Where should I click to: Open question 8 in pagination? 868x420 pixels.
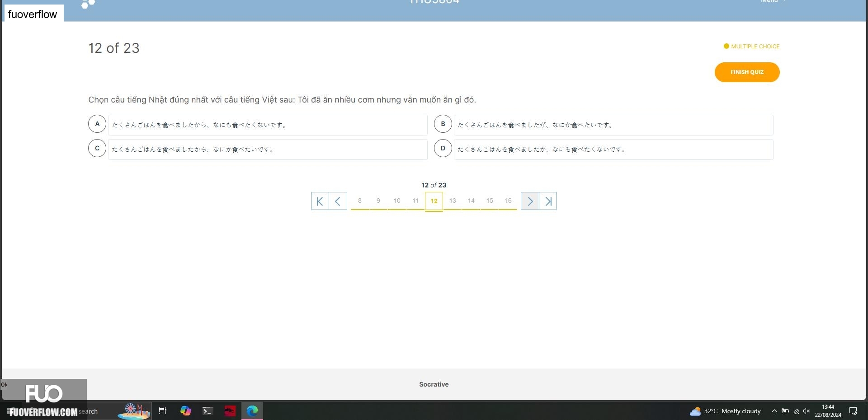360,201
